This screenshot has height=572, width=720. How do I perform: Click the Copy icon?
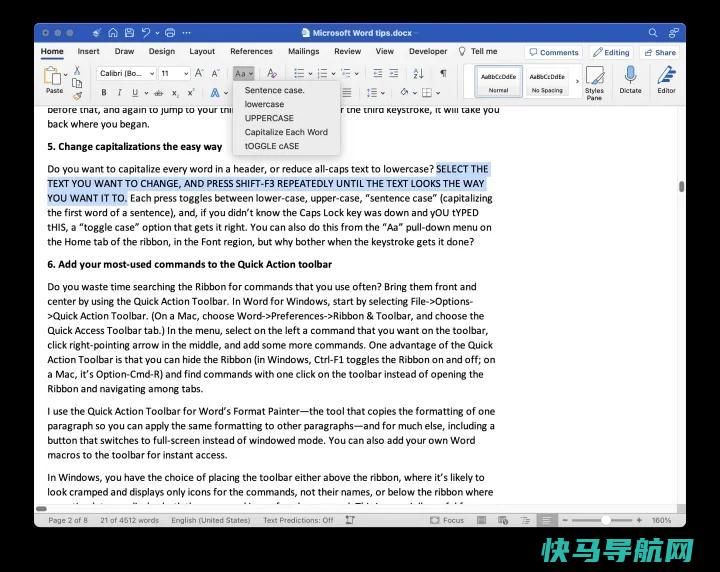click(x=77, y=83)
